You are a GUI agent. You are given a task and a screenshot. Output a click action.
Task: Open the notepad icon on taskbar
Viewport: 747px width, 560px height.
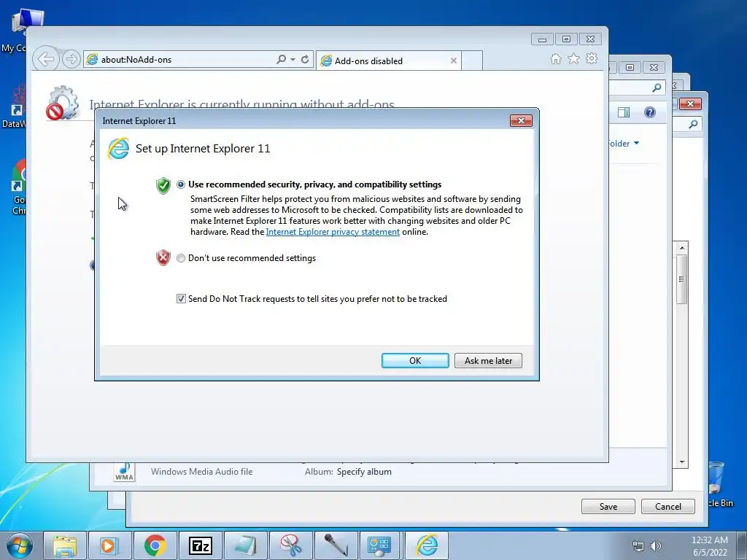coord(245,545)
